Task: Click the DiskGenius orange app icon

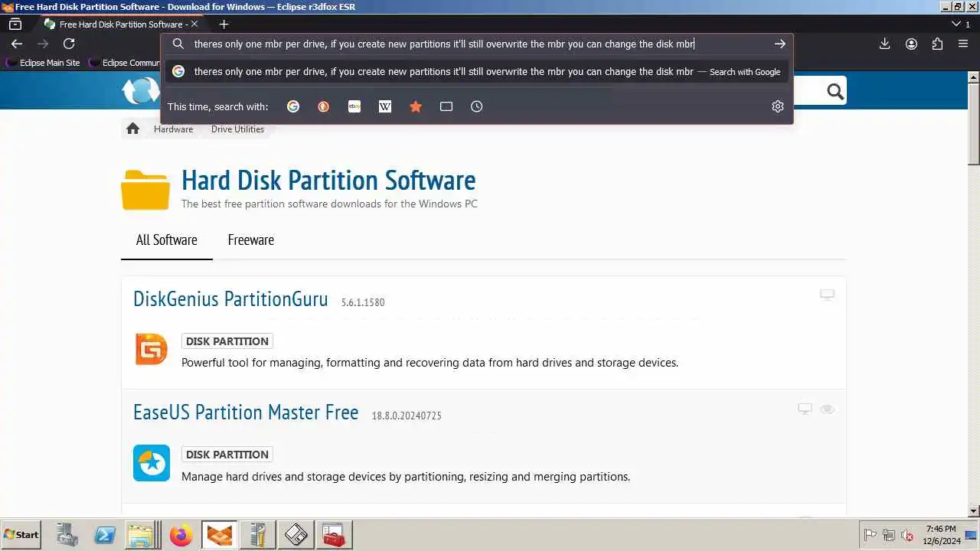Action: point(152,349)
